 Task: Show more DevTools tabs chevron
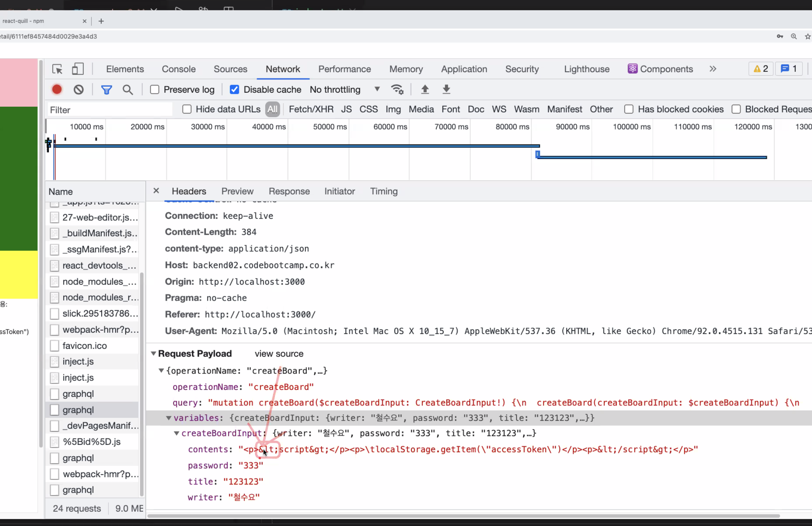point(713,69)
